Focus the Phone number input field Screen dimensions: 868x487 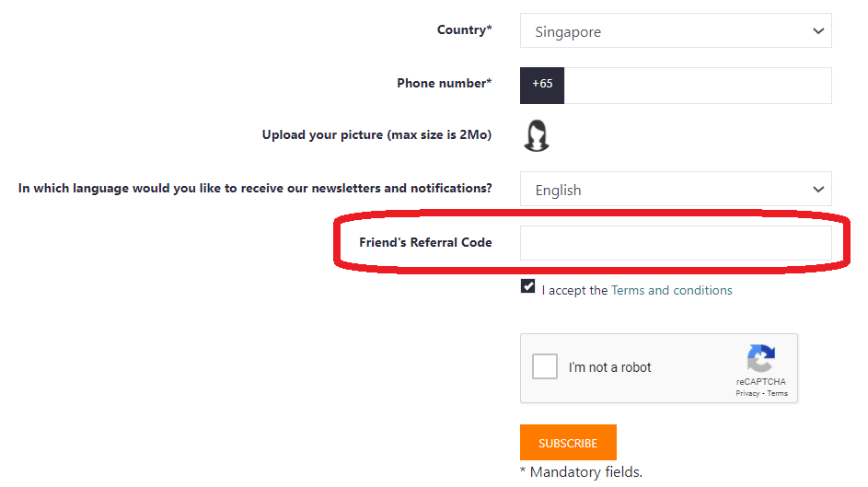(697, 85)
